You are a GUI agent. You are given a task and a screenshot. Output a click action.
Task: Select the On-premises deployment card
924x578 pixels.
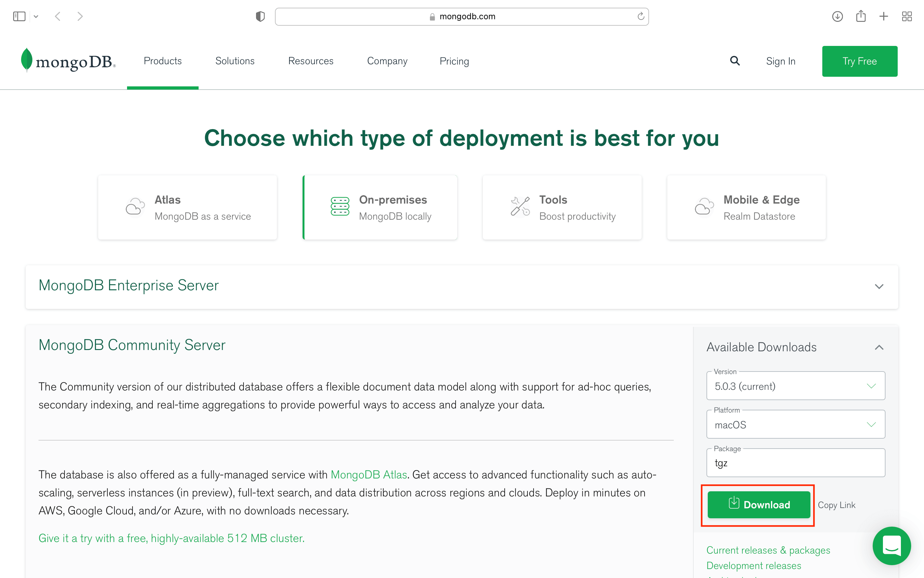click(380, 207)
